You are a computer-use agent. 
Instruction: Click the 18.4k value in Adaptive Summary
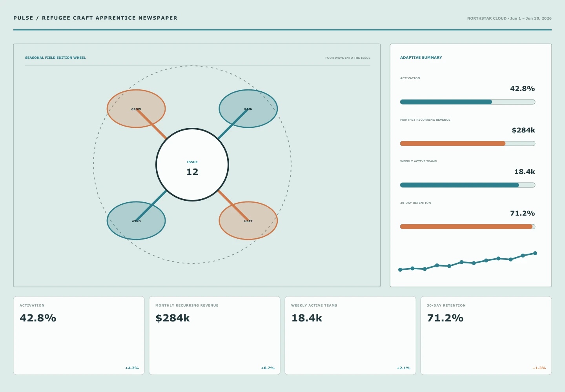pyautogui.click(x=525, y=172)
